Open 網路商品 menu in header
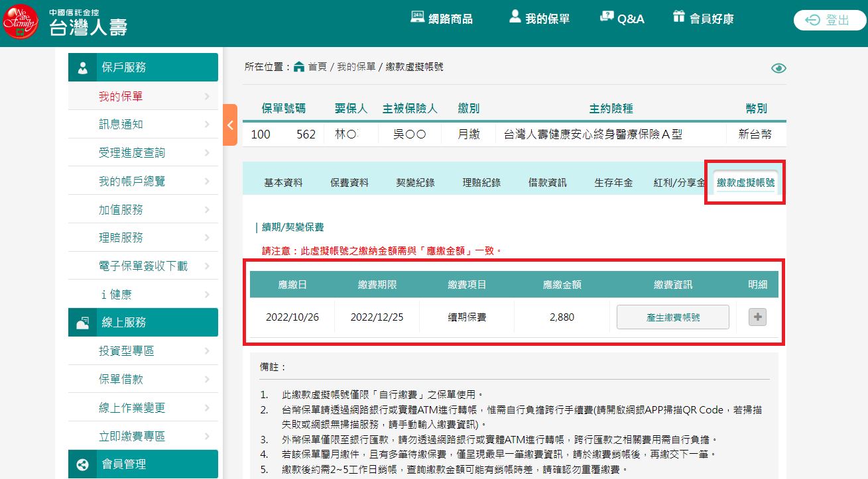Viewport: 868px width, 479px height. pos(441,19)
